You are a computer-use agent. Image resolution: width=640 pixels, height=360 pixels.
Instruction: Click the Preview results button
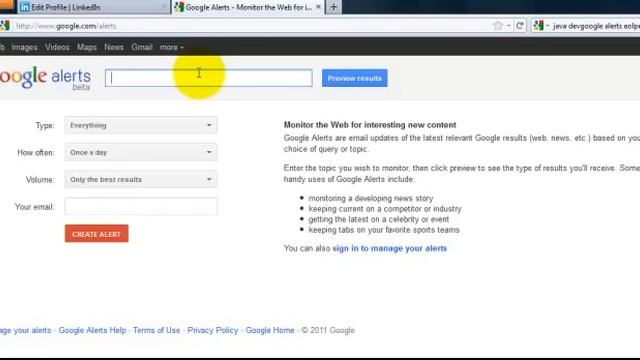click(x=354, y=78)
